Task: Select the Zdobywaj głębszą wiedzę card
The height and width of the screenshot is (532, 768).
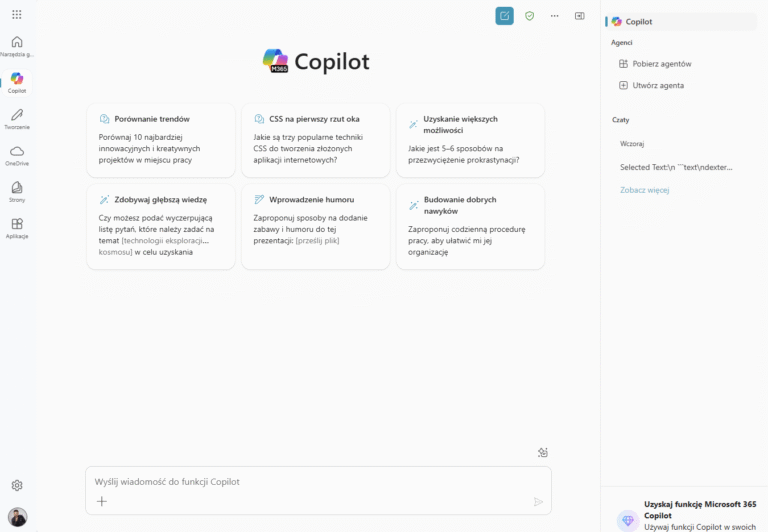Action: coord(161,227)
